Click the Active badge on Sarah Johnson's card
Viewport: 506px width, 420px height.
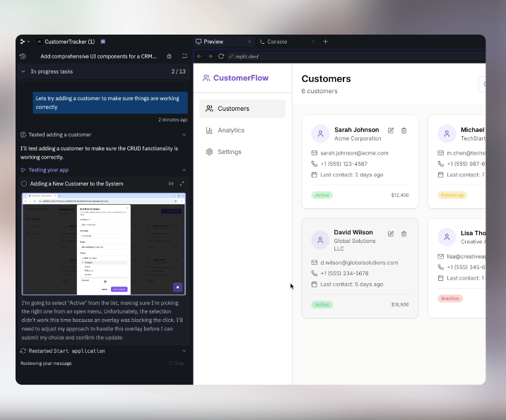322,195
